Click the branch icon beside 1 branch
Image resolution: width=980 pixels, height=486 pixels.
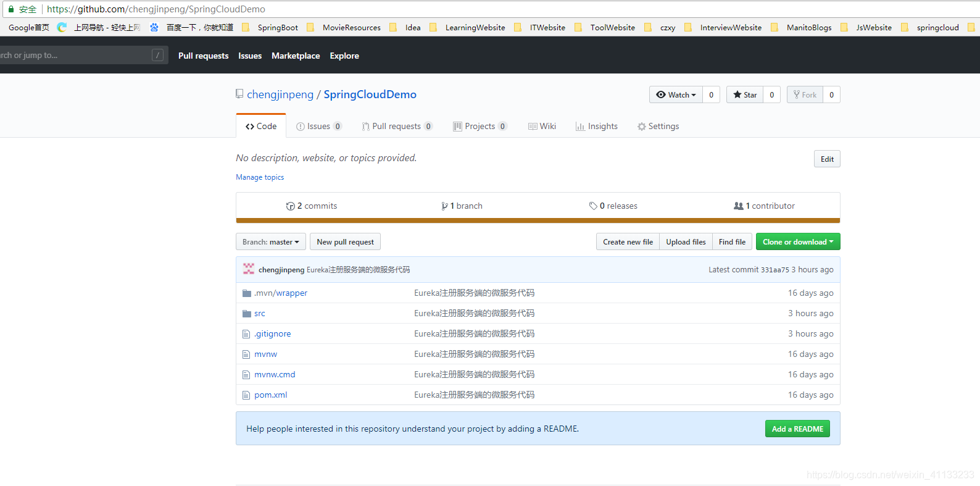click(x=444, y=206)
